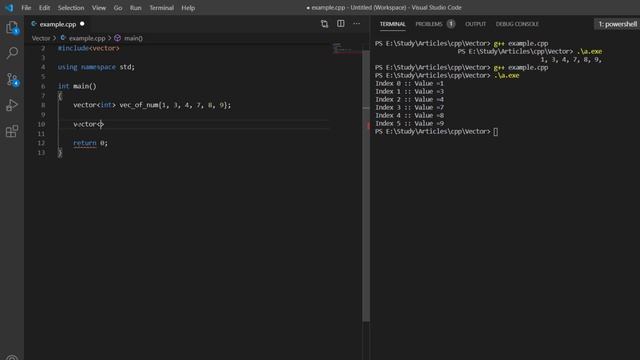Place cursor on 'return 0;' line
The width and height of the screenshot is (640, 360).
coord(90,143)
